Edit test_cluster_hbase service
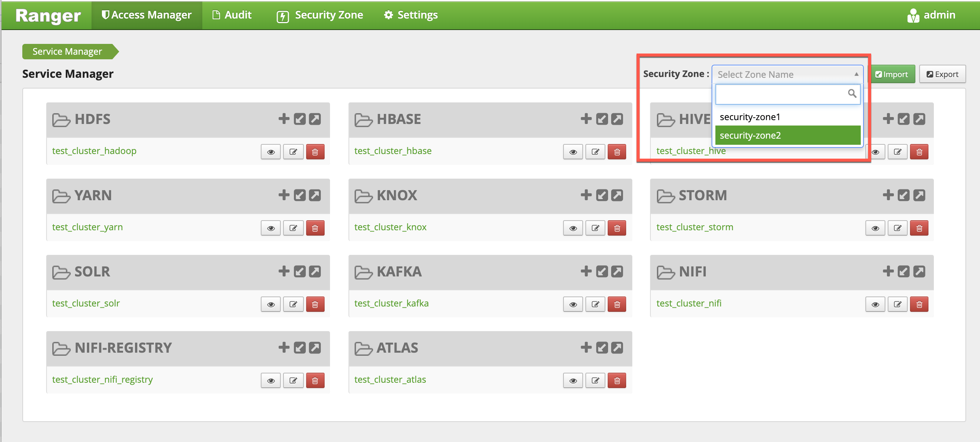Screen dimensions: 980x442 [595, 152]
